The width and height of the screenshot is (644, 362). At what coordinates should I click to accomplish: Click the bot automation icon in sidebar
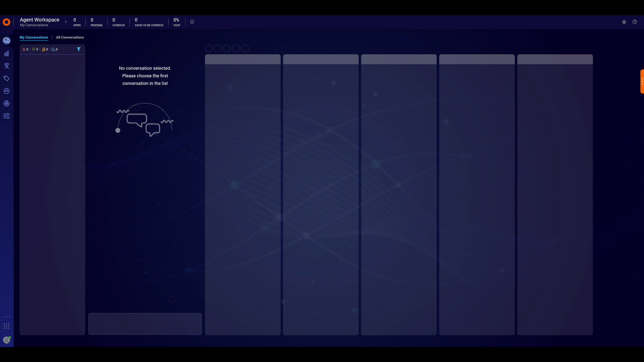coord(6,104)
